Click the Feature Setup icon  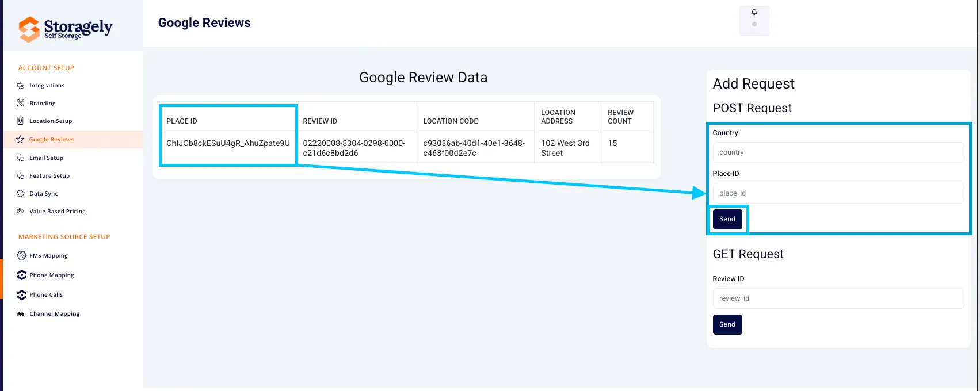click(x=21, y=175)
